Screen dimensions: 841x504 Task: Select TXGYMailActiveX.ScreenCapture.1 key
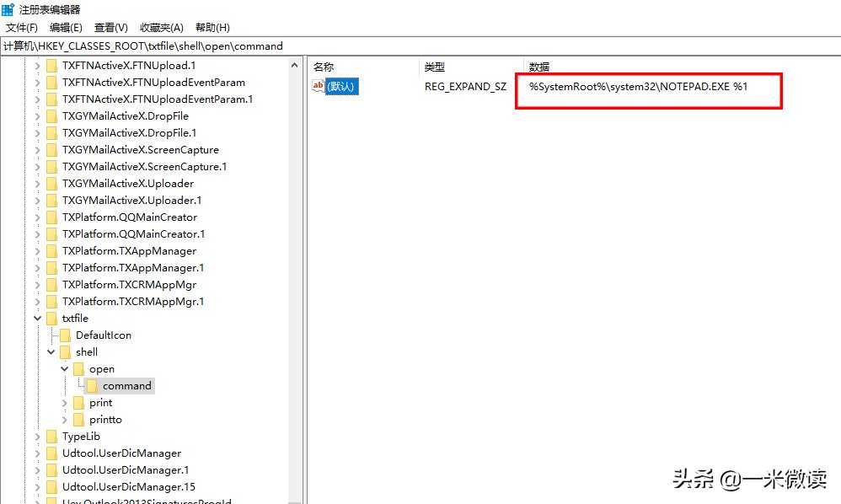tap(144, 167)
